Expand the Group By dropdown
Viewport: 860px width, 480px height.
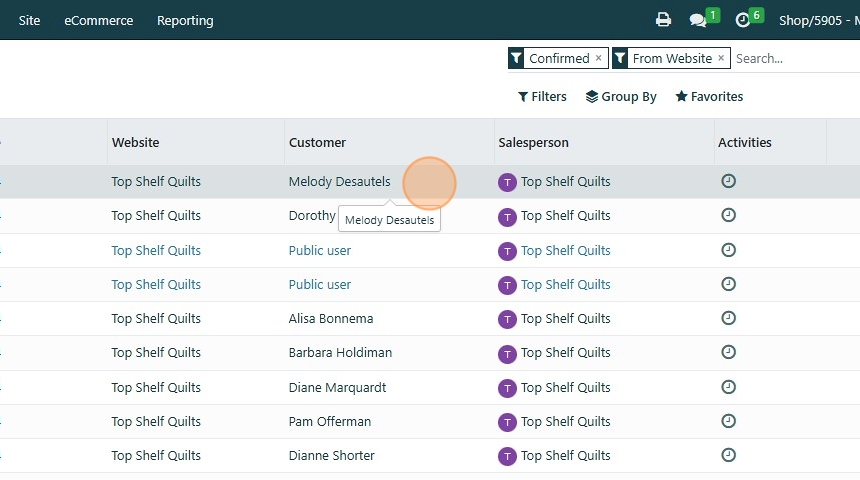(x=621, y=97)
